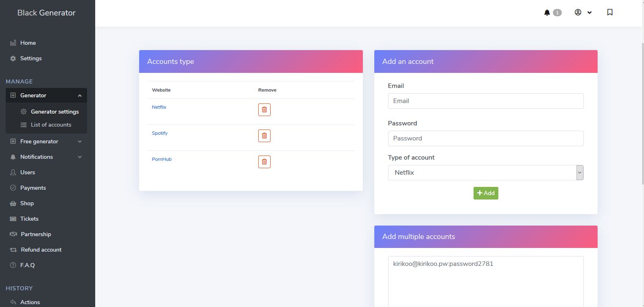Open the Type of account dropdown
This screenshot has width=644, height=307.
(579, 172)
